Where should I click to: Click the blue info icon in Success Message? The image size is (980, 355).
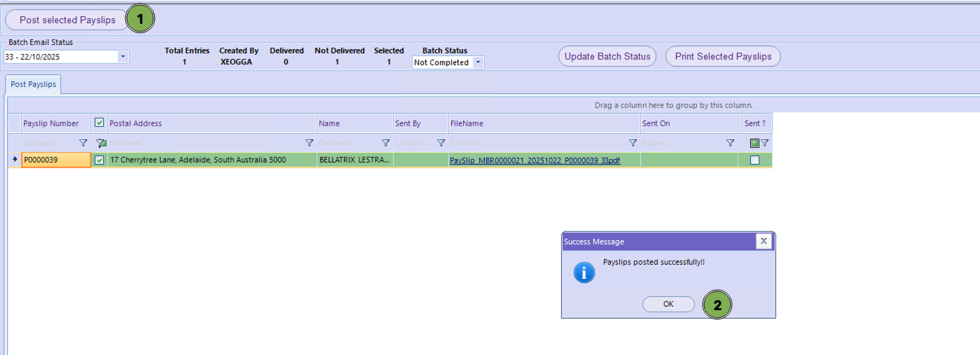tap(584, 272)
